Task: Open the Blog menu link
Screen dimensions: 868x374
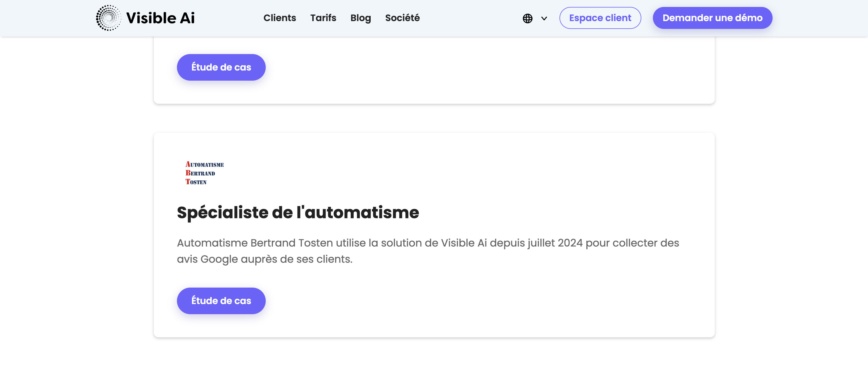Action: (x=360, y=18)
